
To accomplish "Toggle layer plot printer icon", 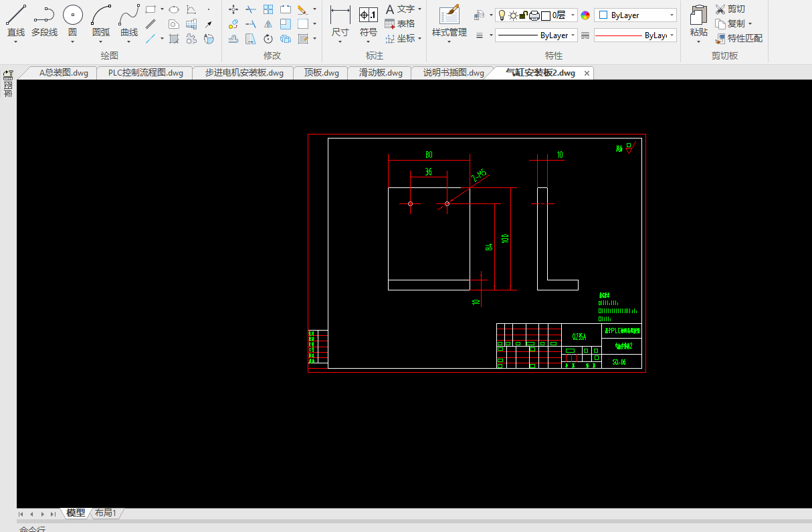I will click(534, 15).
